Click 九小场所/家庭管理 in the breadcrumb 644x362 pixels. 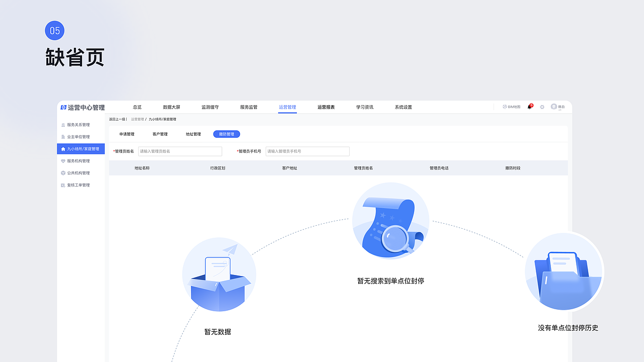tap(163, 119)
